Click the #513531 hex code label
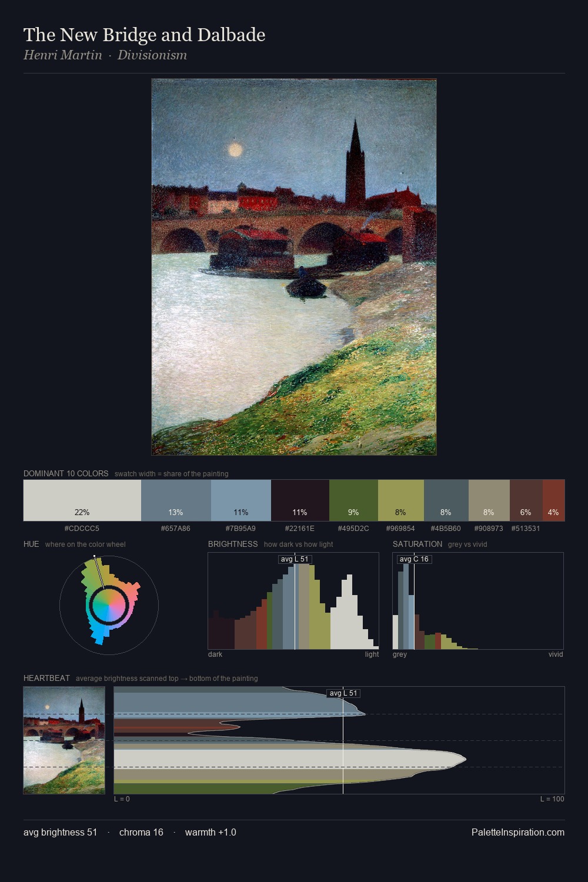The width and height of the screenshot is (588, 882). tap(526, 528)
